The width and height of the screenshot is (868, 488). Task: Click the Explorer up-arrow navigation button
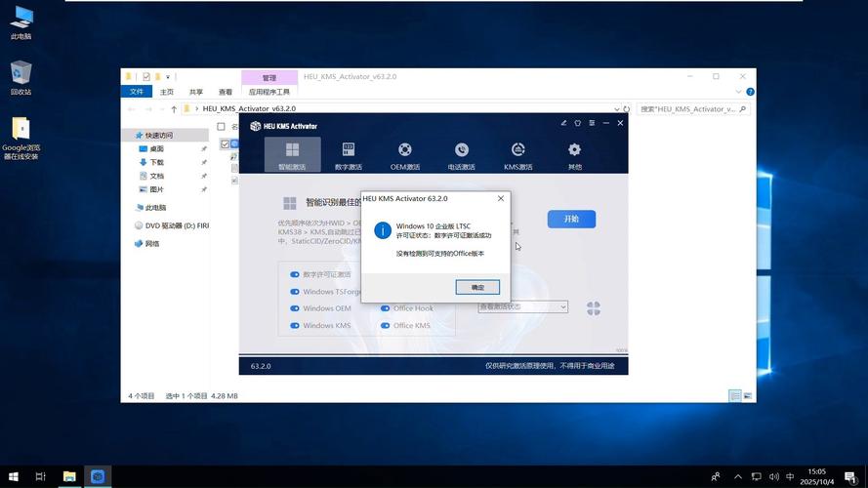click(x=174, y=109)
